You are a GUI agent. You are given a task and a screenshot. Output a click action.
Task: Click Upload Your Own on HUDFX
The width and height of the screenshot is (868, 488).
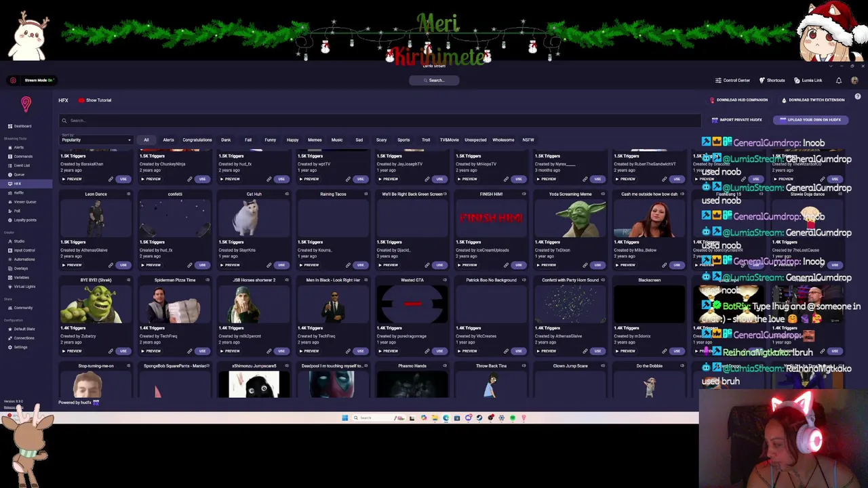810,120
